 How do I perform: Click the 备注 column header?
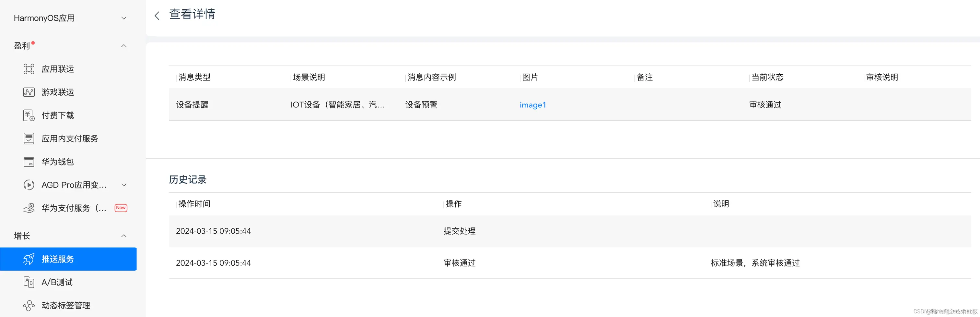pyautogui.click(x=645, y=77)
